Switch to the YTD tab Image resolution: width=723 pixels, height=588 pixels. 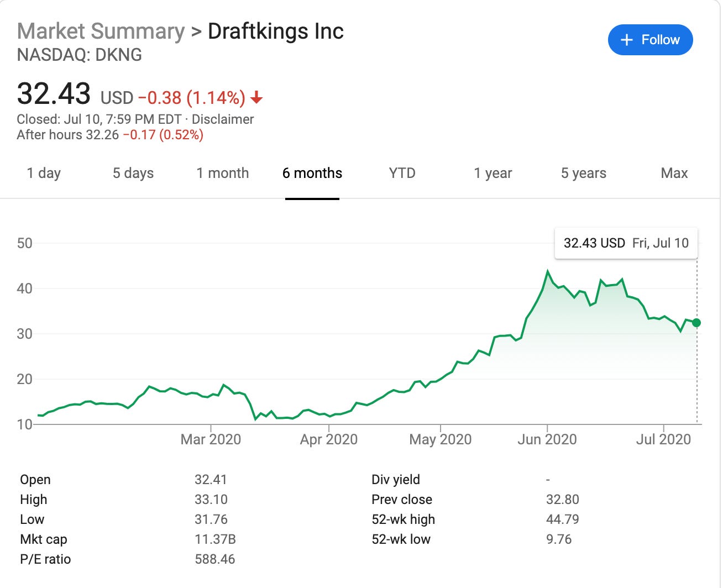point(402,173)
